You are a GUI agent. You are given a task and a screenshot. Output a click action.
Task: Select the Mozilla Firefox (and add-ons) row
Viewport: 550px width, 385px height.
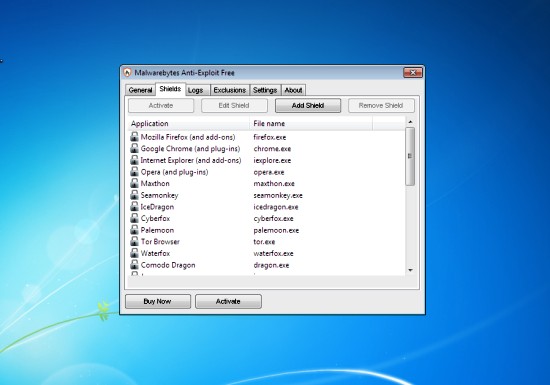[266, 137]
